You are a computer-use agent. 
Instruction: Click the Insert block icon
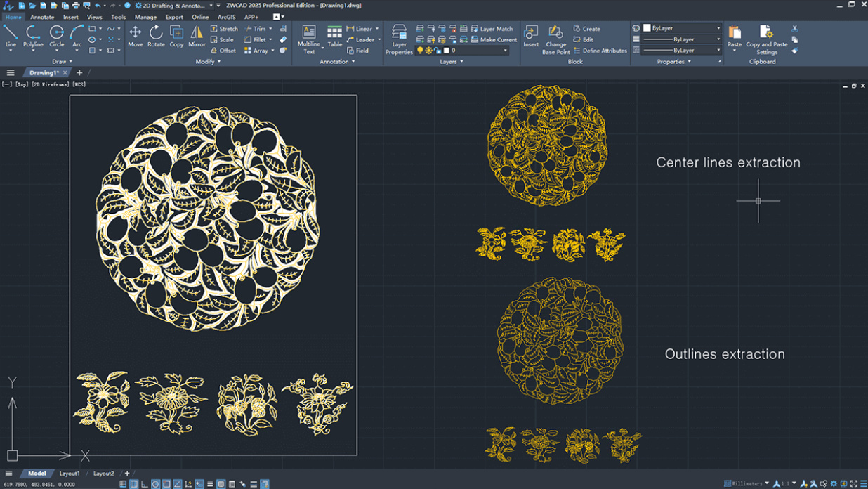pyautogui.click(x=531, y=36)
